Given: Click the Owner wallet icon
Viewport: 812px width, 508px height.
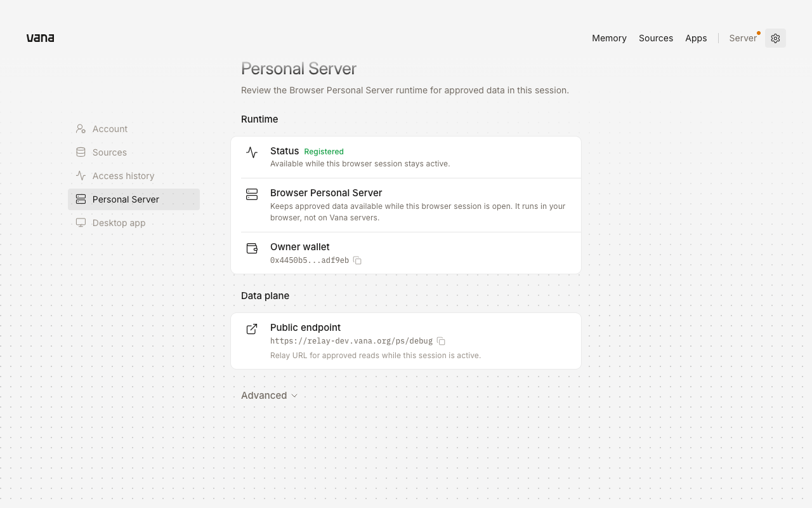Looking at the screenshot, I should tap(252, 248).
